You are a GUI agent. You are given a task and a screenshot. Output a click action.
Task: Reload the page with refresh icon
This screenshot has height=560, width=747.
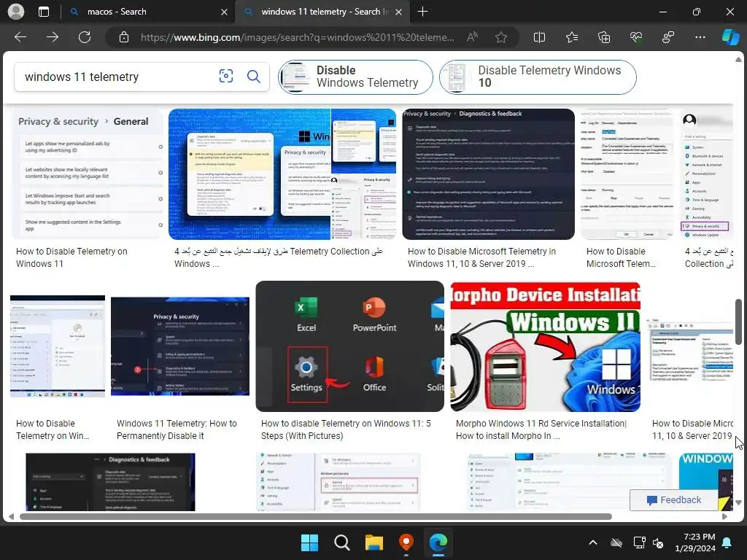coord(85,37)
